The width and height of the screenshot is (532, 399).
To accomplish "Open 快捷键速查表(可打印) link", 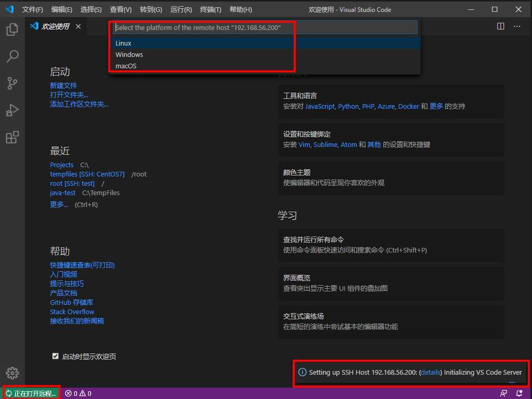I will [x=82, y=265].
